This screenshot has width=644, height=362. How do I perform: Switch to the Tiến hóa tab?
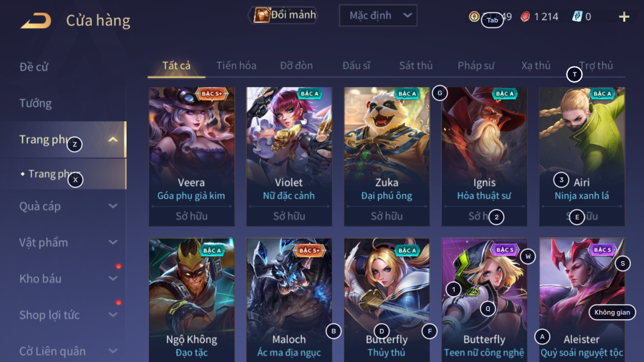236,65
